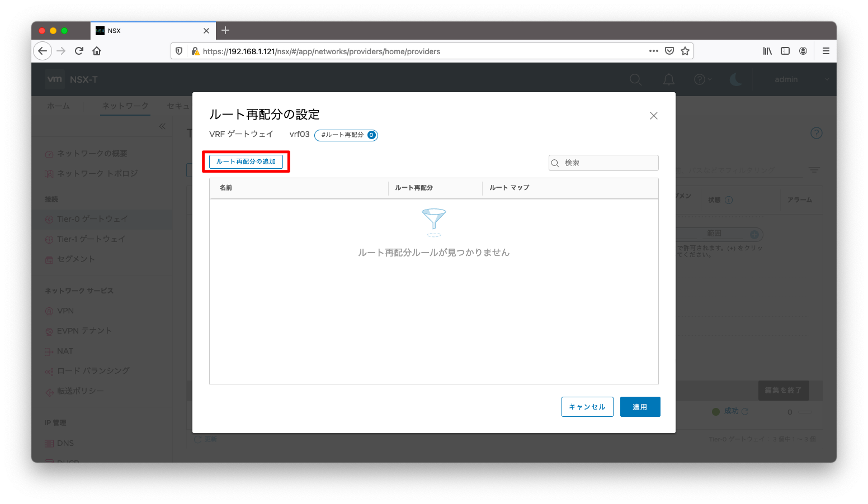Go back with the browser back arrow
Image resolution: width=868 pixels, height=504 pixels.
click(x=43, y=51)
